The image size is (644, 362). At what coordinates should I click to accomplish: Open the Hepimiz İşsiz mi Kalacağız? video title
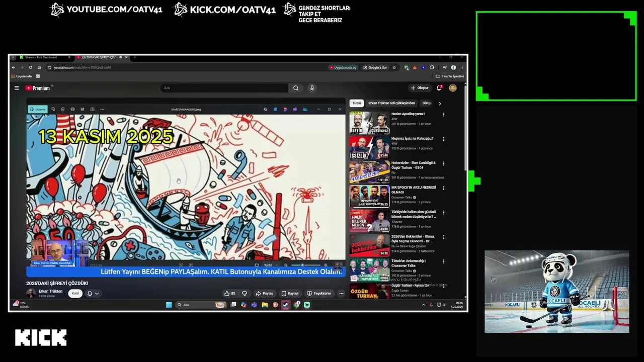412,138
